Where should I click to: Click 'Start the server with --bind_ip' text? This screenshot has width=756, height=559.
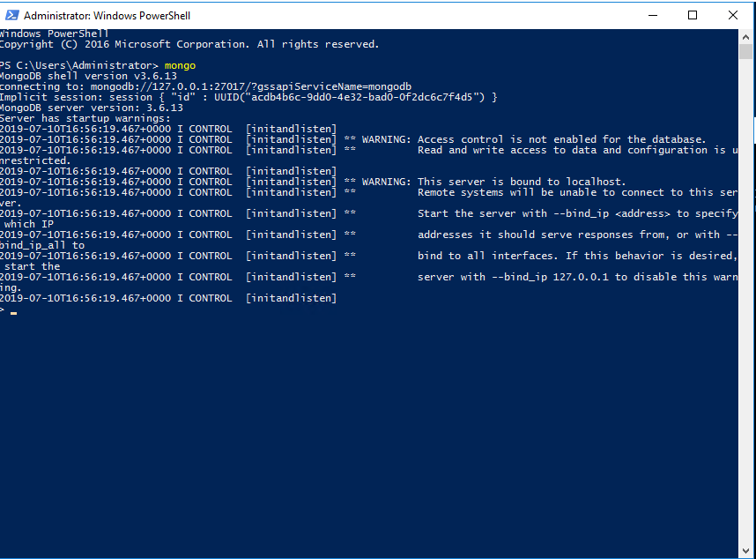578,214
